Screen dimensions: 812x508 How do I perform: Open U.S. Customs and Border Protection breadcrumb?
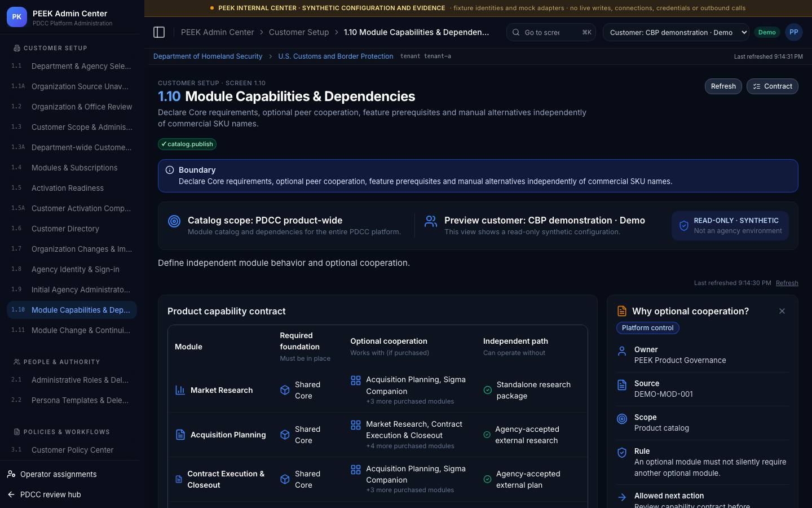pos(336,56)
